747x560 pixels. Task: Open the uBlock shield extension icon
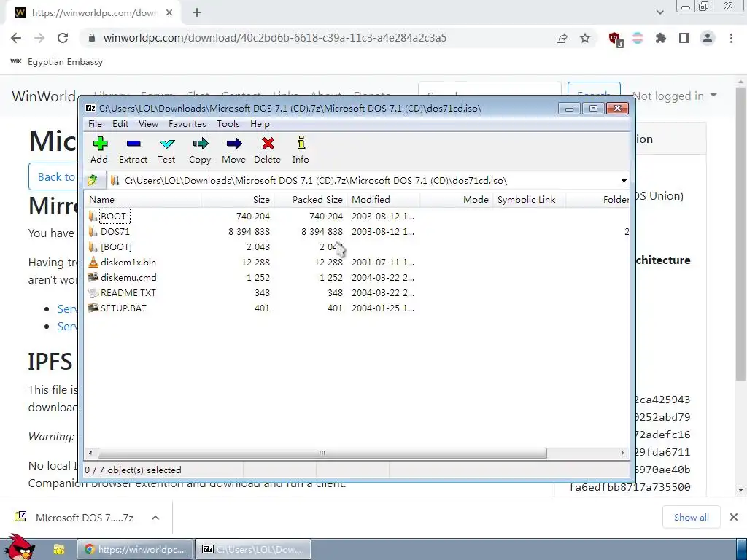tap(616, 39)
